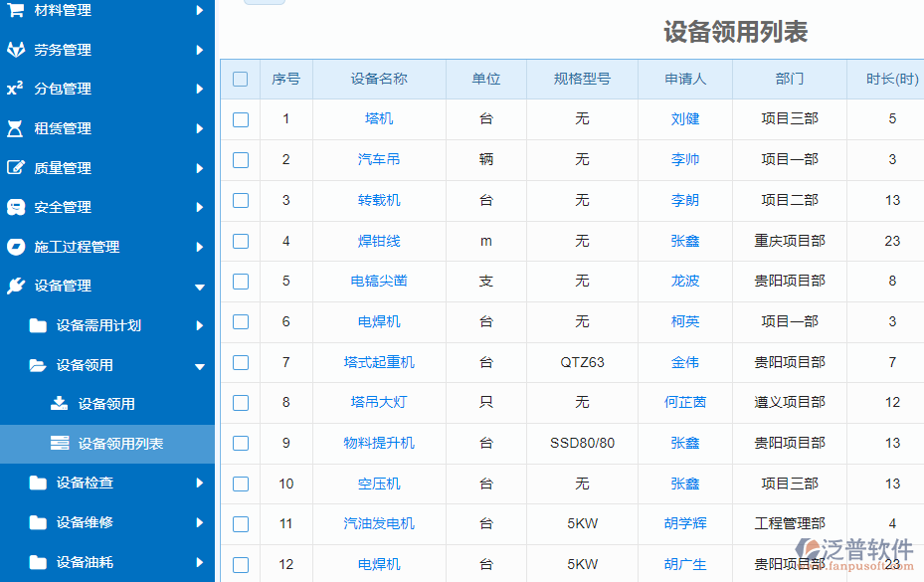Open the 汽车吊 equipment link
Image resolution: width=924 pixels, height=582 pixels.
pos(379,159)
